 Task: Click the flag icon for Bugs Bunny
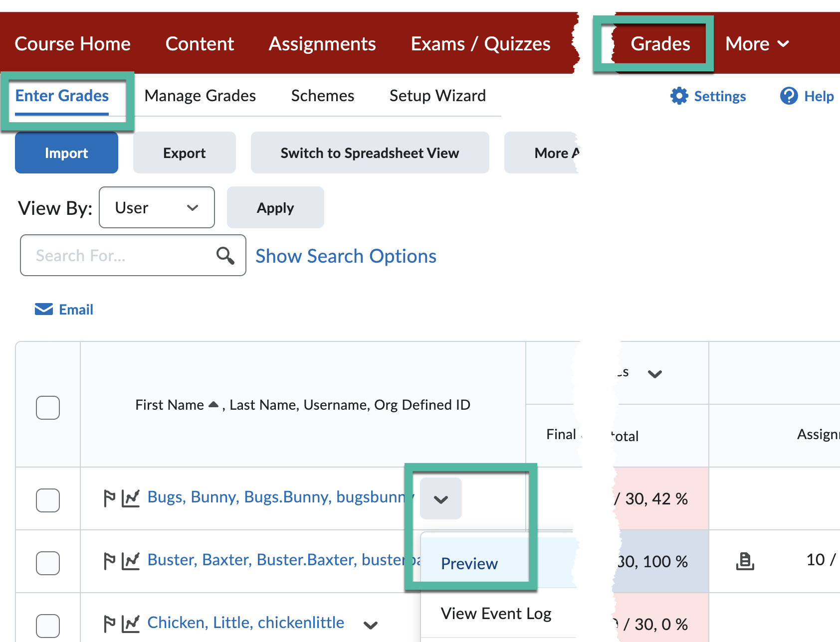pos(109,498)
